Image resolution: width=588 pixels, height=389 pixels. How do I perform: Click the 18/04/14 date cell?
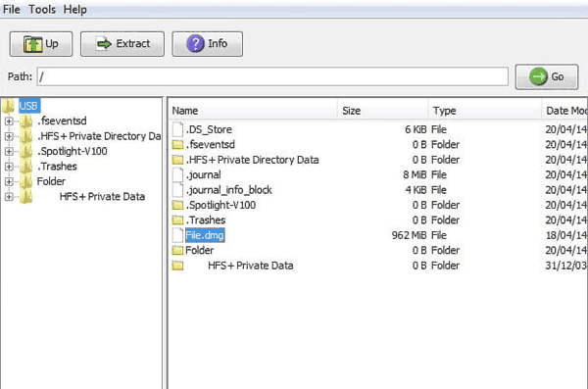pyautogui.click(x=565, y=235)
